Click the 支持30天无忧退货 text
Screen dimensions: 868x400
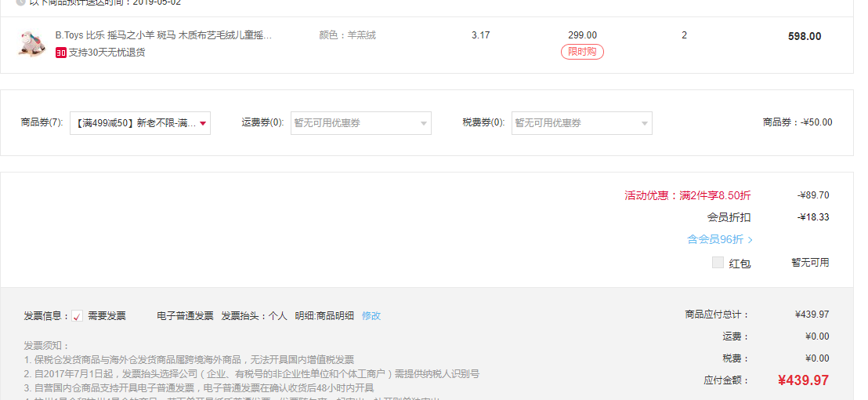tap(107, 53)
